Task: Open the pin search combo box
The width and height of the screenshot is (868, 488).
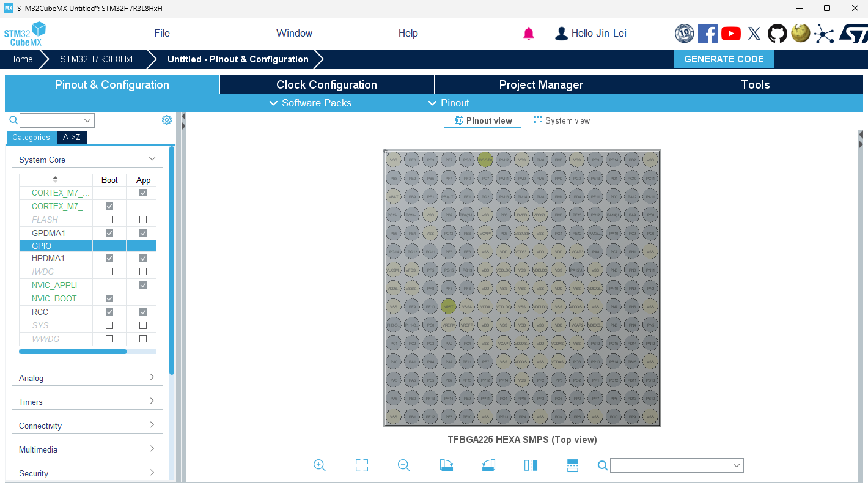Action: 677,465
